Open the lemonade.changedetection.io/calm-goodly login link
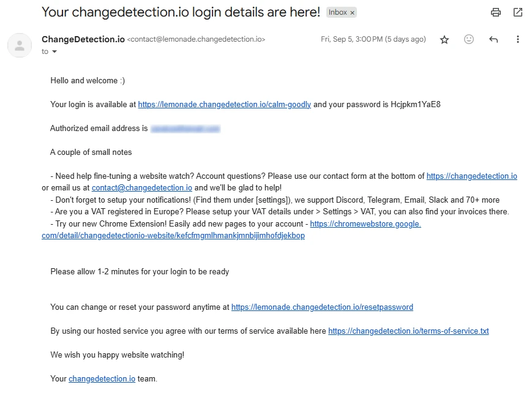 pyautogui.click(x=224, y=105)
